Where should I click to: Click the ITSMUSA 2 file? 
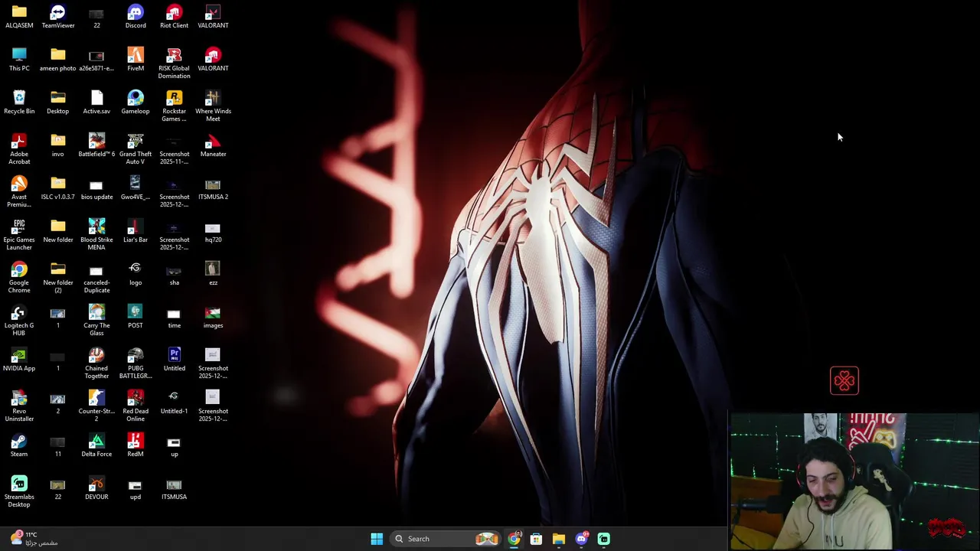(x=213, y=188)
